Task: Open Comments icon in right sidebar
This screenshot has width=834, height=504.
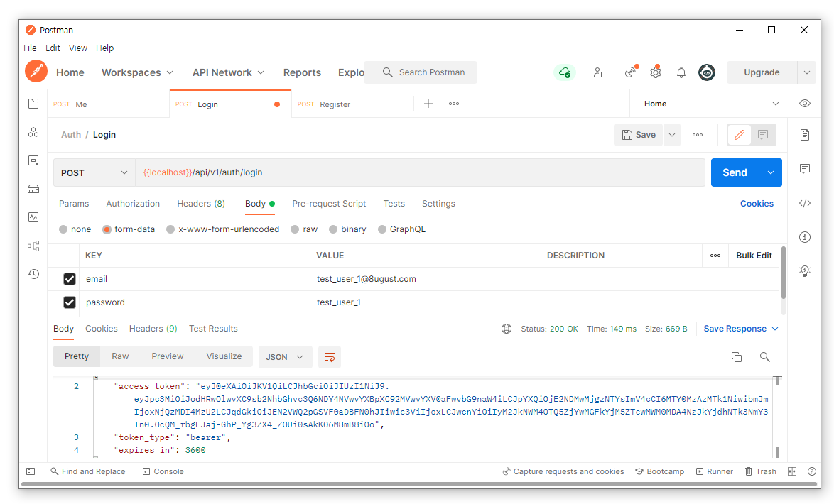Action: click(x=805, y=169)
